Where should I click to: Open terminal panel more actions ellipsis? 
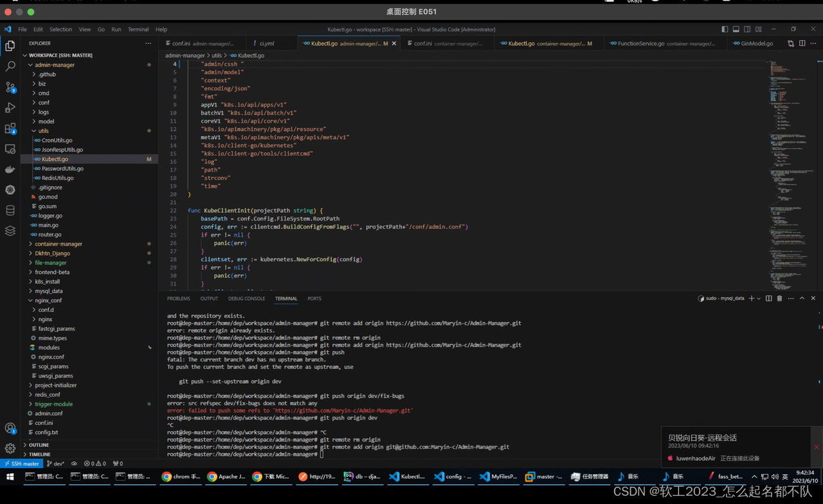pos(791,298)
